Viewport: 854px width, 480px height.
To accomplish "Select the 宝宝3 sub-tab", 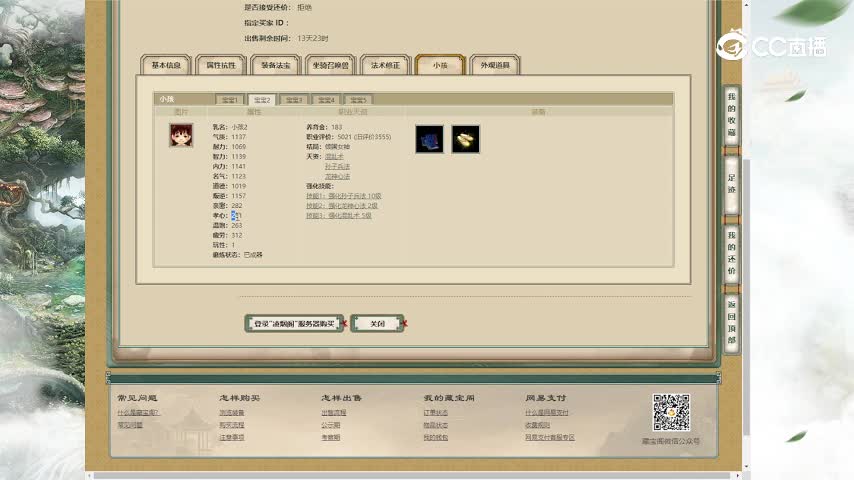I will (x=294, y=100).
